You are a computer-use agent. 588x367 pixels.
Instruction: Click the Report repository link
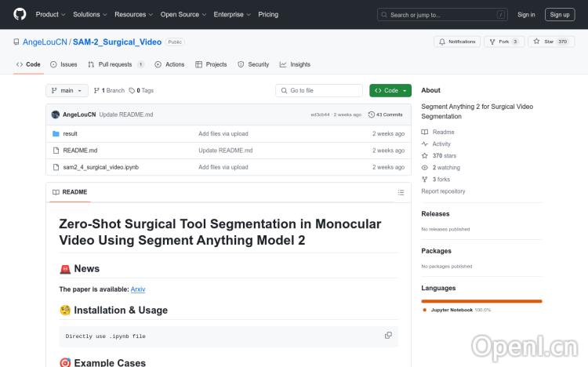(x=443, y=191)
